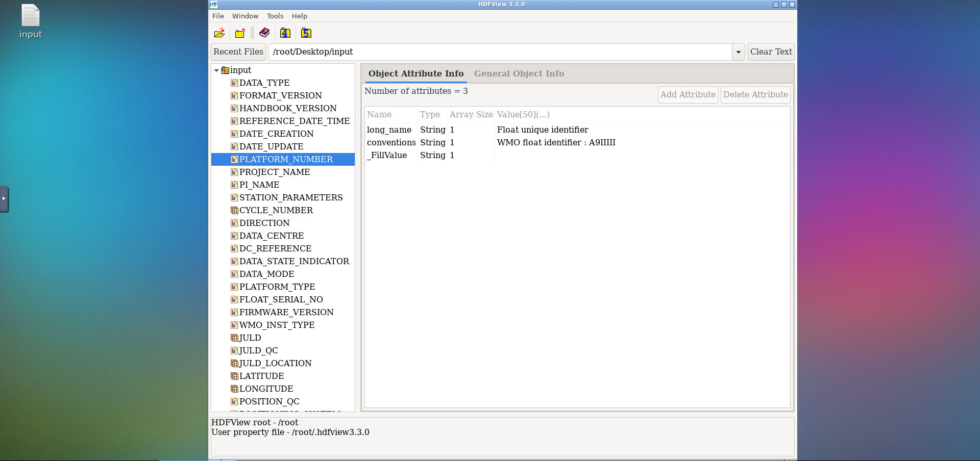
Task: Click the Recent Files button
Action: click(x=238, y=52)
